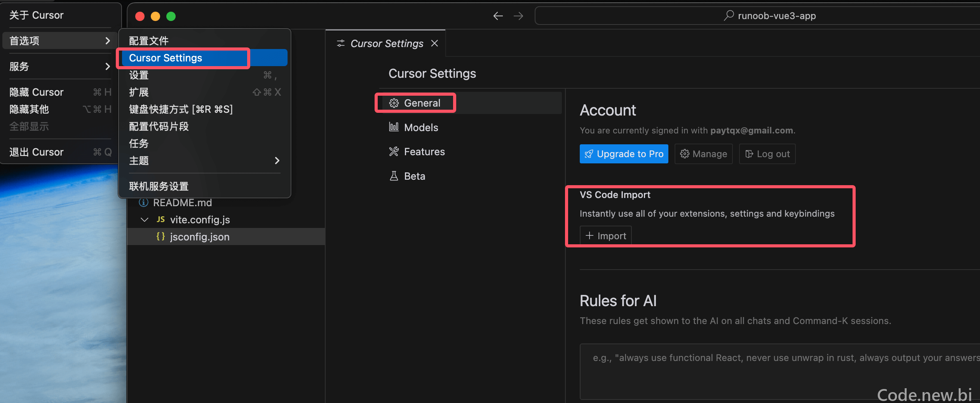Click the Rules for AI heading
This screenshot has width=980, height=403.
coord(618,301)
